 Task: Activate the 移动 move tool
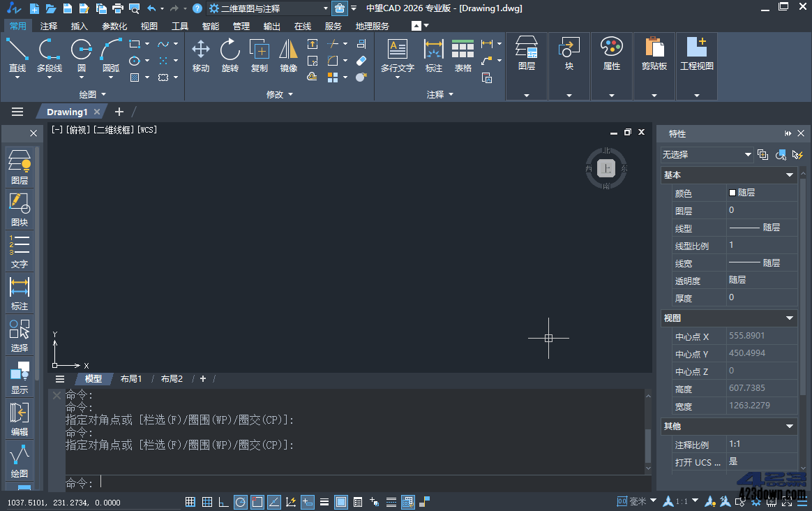(x=200, y=56)
